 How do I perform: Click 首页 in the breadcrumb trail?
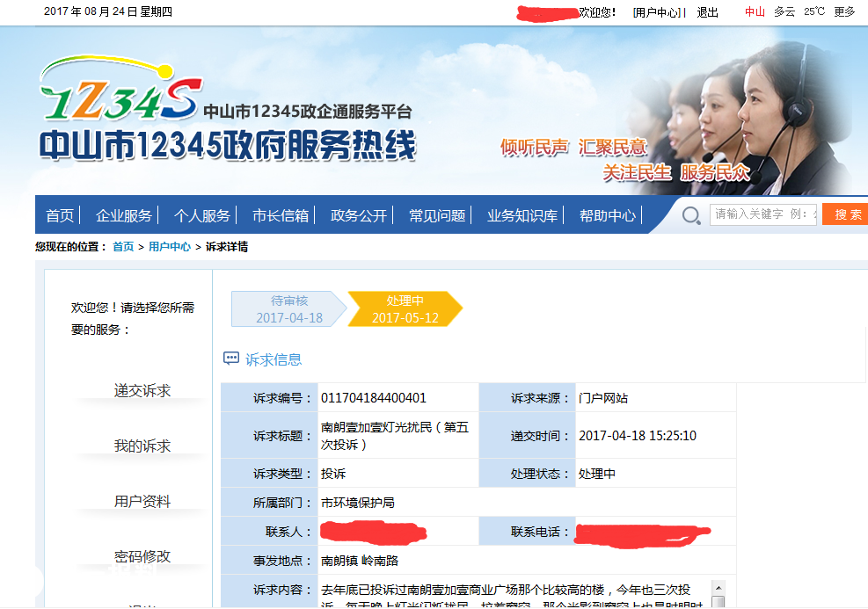click(x=123, y=247)
